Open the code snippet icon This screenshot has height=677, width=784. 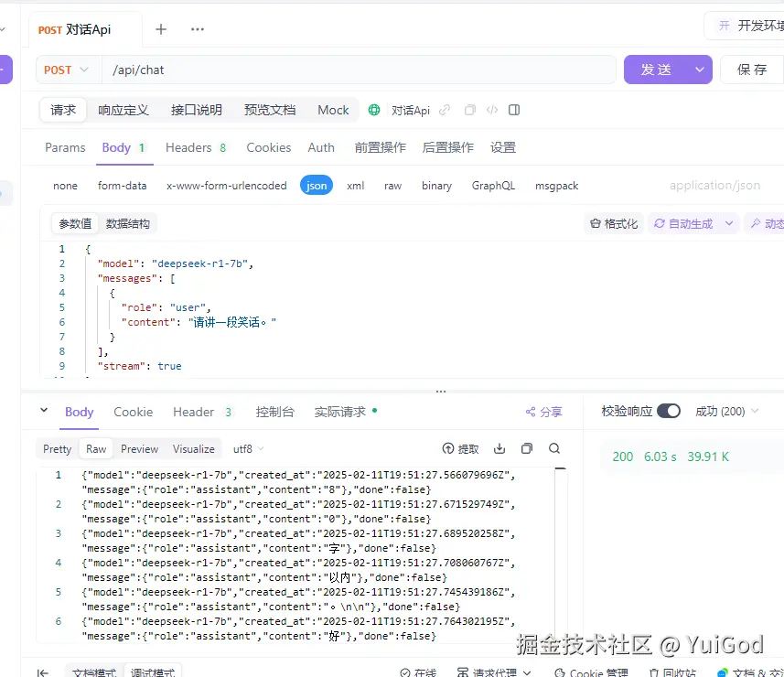pyautogui.click(x=492, y=110)
